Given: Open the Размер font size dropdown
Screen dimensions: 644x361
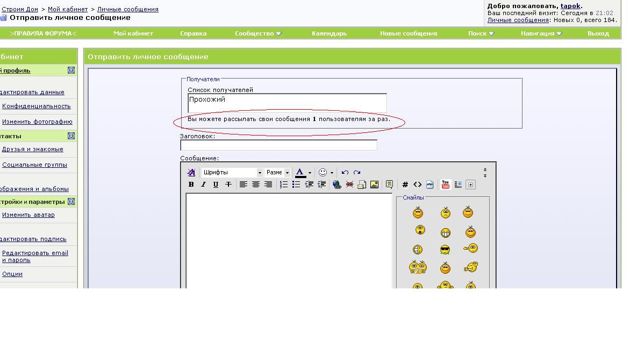Looking at the screenshot, I should click(x=277, y=172).
